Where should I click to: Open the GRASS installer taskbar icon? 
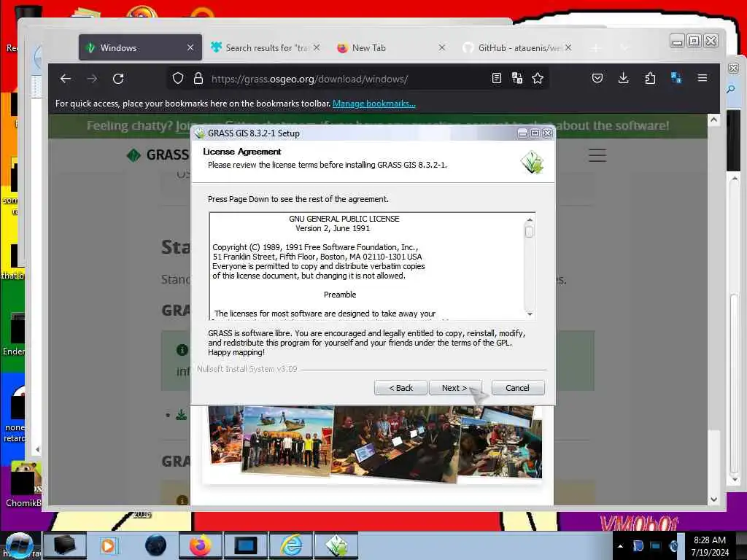coord(336,545)
